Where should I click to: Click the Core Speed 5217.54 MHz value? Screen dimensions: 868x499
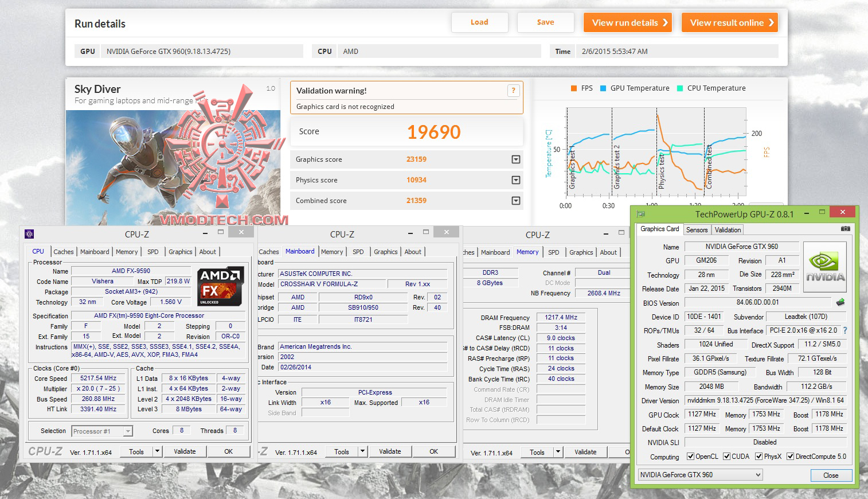(99, 379)
